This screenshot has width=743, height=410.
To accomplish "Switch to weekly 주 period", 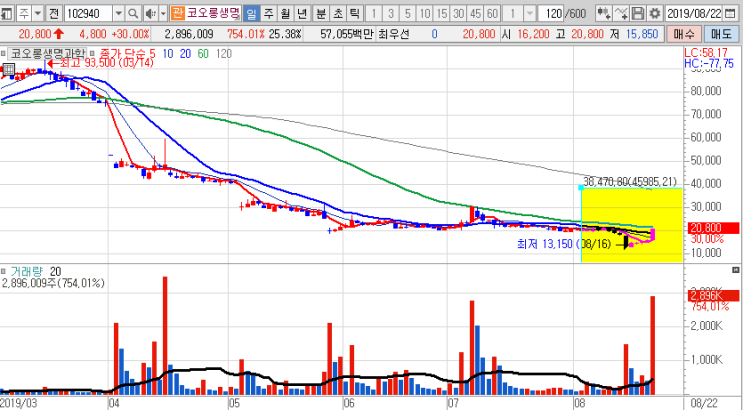I will [269, 13].
